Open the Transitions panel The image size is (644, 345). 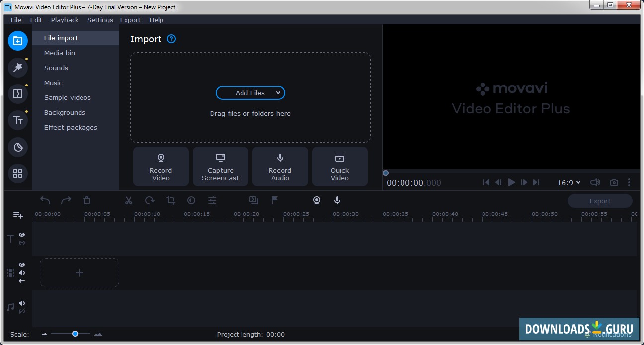click(18, 93)
